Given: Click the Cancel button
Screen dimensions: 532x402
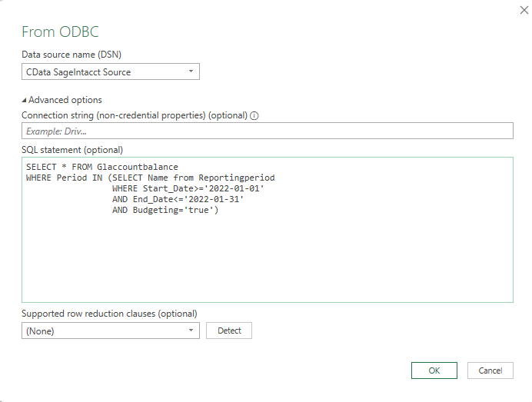Looking at the screenshot, I should point(490,370).
